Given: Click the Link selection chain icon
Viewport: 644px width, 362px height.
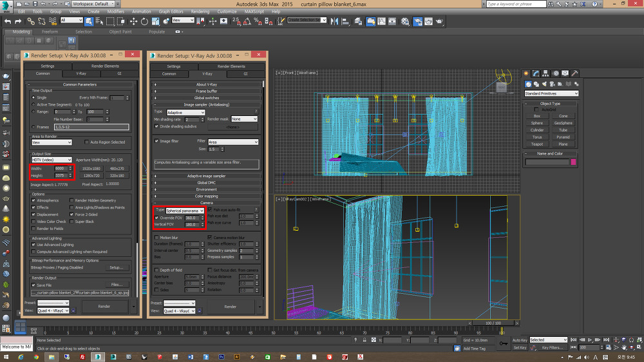Looking at the screenshot, I should [31, 21].
